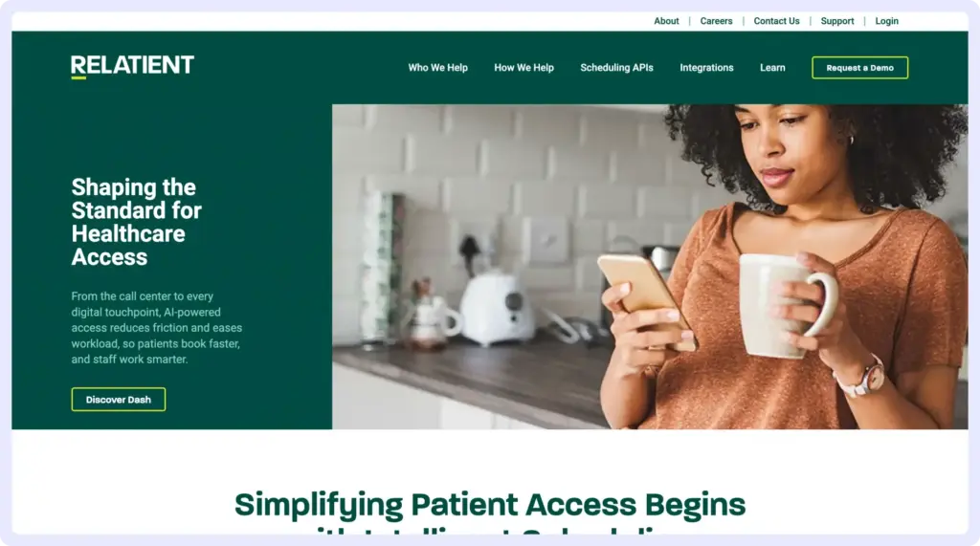Click the Simplifying Patient Access heading

490,505
